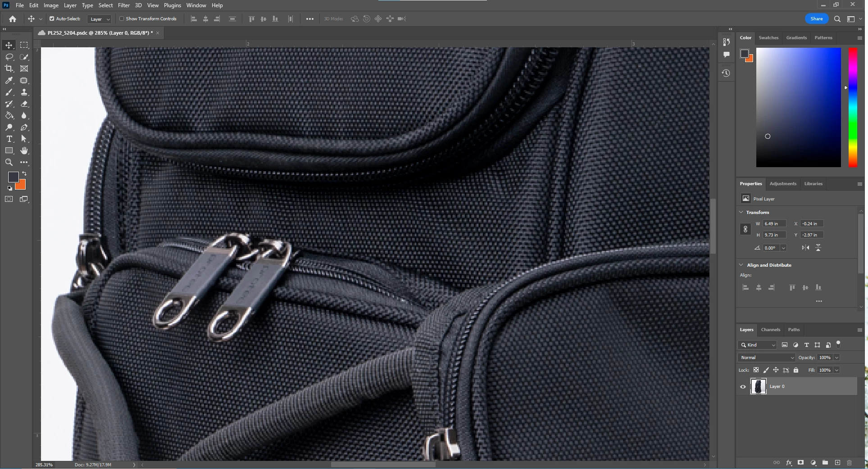Open the History panel icon
This screenshot has height=469, width=868.
(x=726, y=73)
